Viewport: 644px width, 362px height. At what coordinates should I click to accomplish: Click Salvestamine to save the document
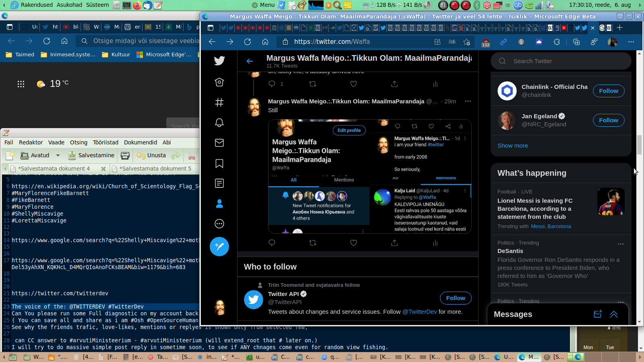[91, 155]
